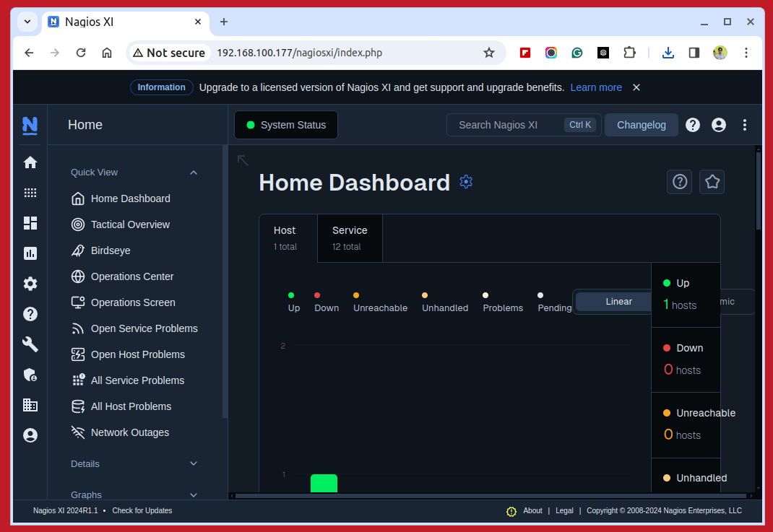Click the Home Dashboard settings gear icon

tap(466, 182)
